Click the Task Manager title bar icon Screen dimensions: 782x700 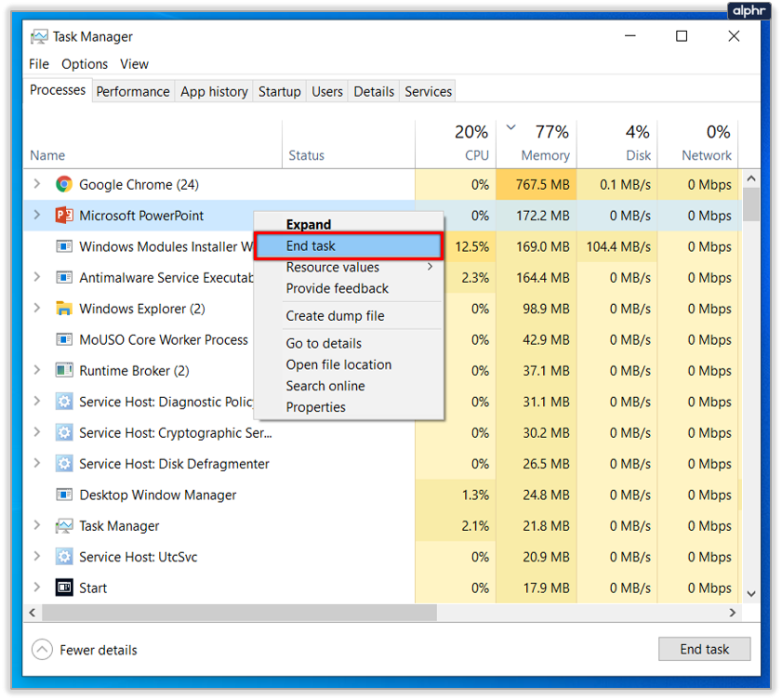[x=39, y=36]
